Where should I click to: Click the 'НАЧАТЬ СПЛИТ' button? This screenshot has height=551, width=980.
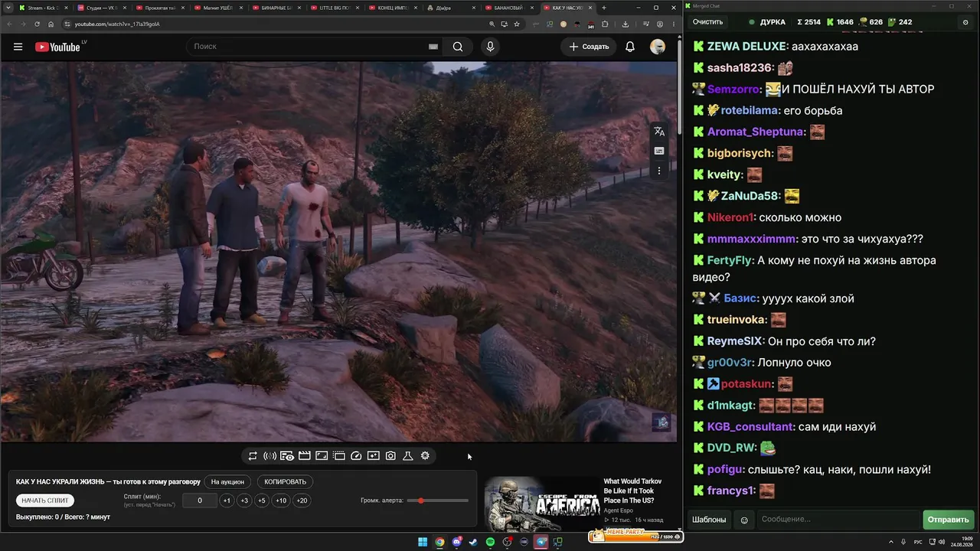point(45,500)
